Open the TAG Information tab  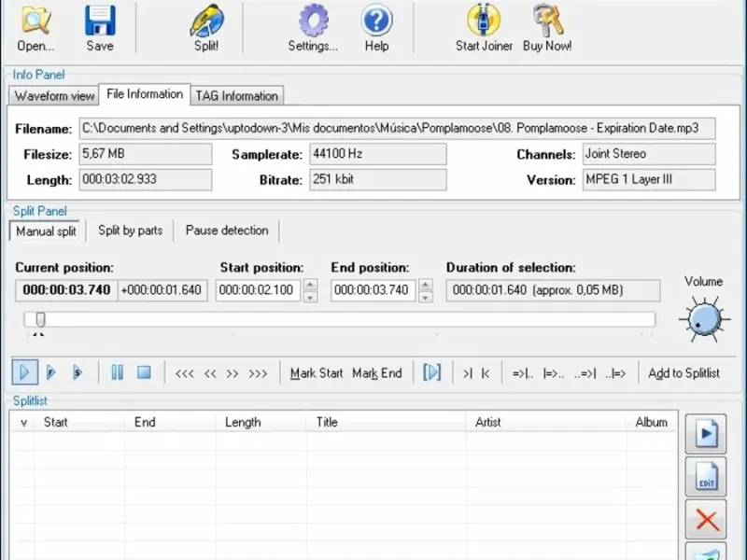pyautogui.click(x=237, y=96)
